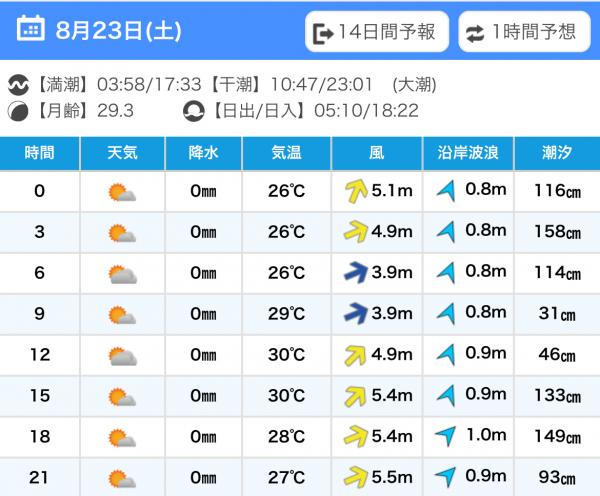Click the sunrise icon beside 日出/日入

click(194, 111)
